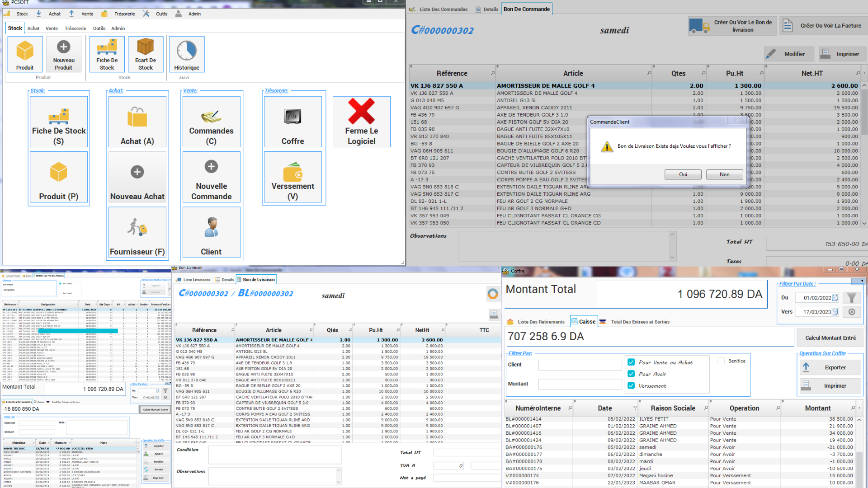The height and width of the screenshot is (488, 868).
Task: Uncheck Pour Vente ou Achat checkbox
Action: pos(631,362)
